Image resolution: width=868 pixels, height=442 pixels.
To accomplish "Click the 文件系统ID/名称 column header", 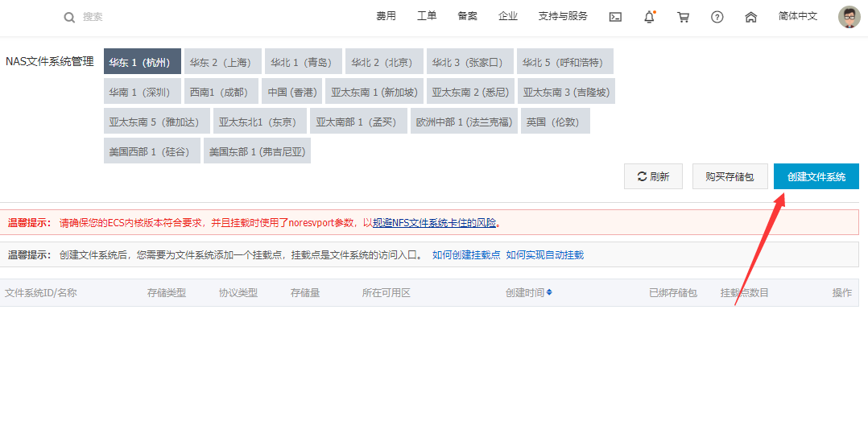I will click(41, 292).
